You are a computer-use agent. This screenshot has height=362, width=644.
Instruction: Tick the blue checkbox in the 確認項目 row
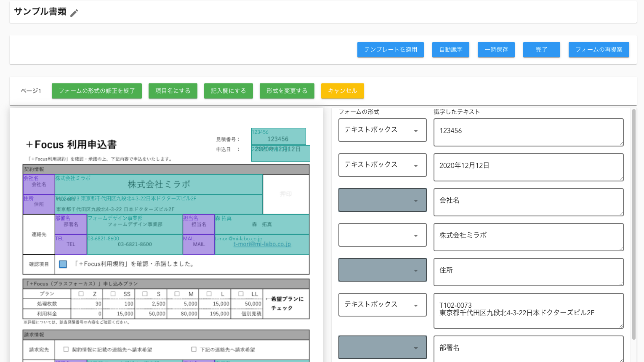pyautogui.click(x=63, y=264)
